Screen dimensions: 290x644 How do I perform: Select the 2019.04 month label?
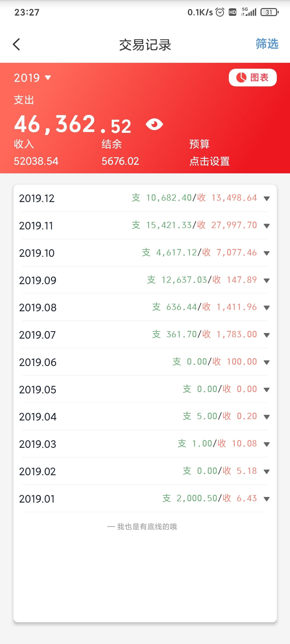click(38, 417)
